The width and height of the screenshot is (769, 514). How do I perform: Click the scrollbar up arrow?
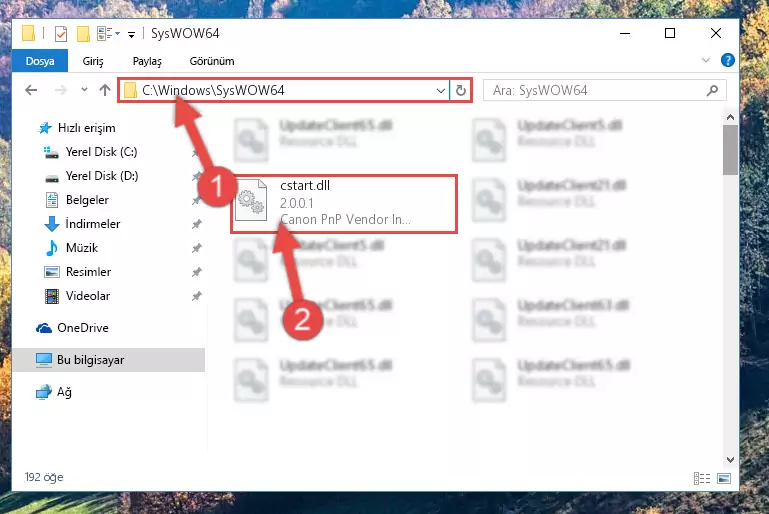coord(730,117)
